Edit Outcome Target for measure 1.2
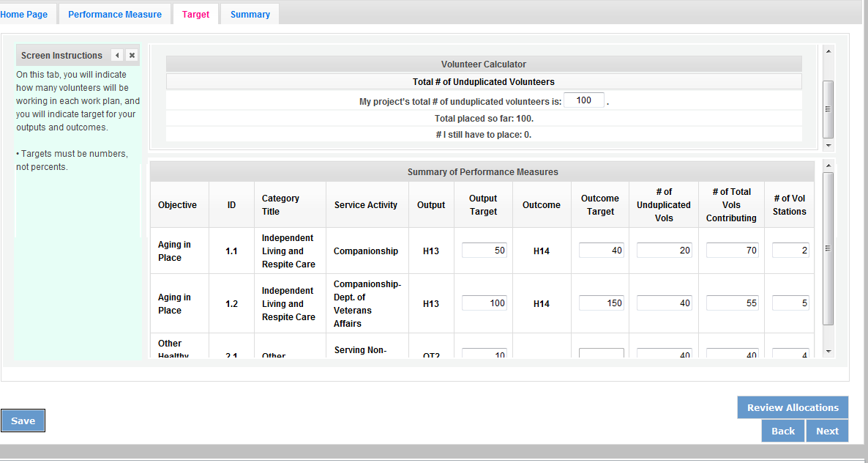Viewport: 868px width, 463px height. (601, 303)
